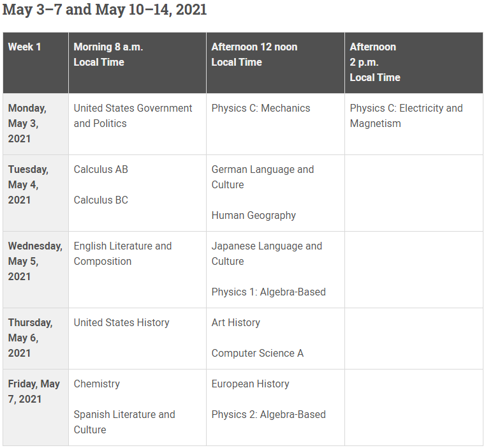Image resolution: width=486 pixels, height=448 pixels.
Task: Click the Physics C: Mechanics entry
Action: pos(261,108)
